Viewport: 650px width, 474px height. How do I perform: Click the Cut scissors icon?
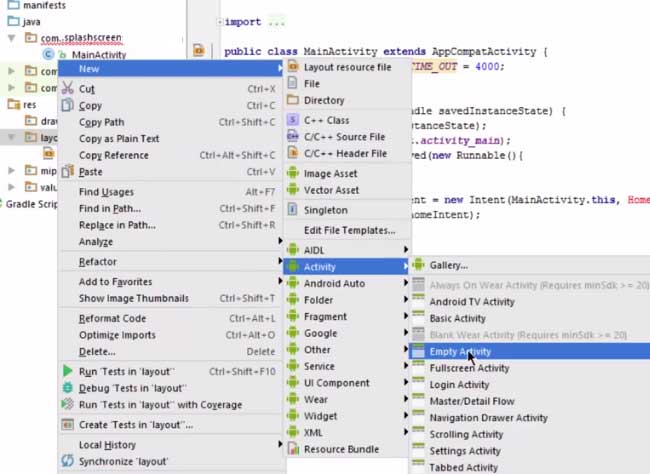pyautogui.click(x=67, y=88)
